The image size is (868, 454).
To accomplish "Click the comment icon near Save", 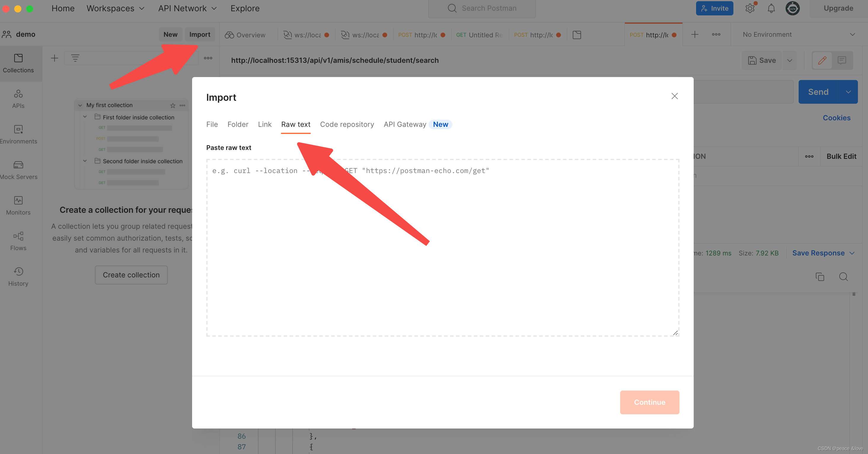I will (x=842, y=60).
